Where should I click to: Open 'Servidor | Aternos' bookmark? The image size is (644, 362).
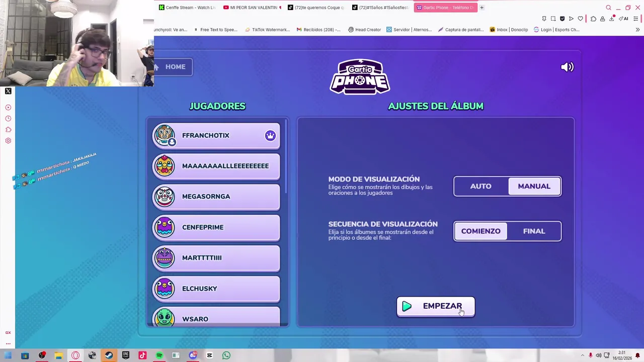point(409,30)
